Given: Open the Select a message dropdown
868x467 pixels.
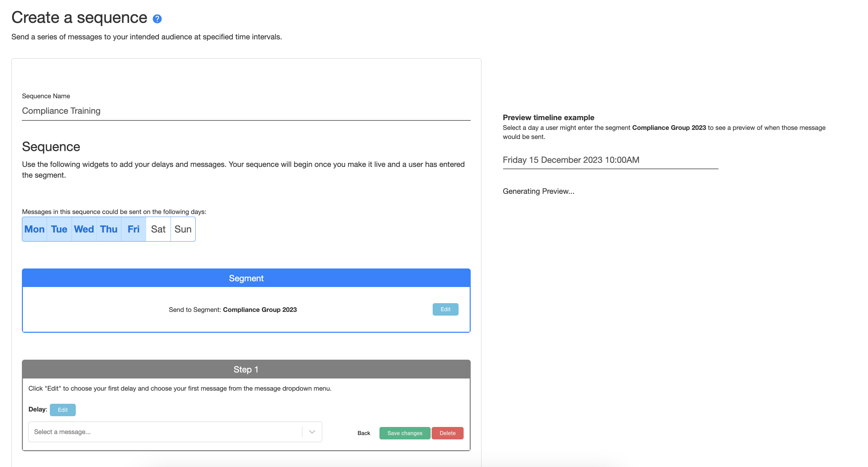Looking at the screenshot, I should point(165,432).
